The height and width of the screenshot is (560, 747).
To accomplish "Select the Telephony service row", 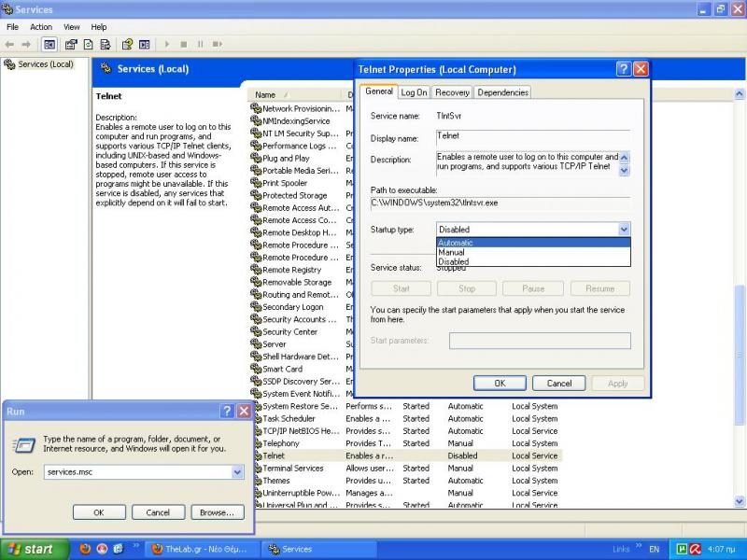I will 406,443.
